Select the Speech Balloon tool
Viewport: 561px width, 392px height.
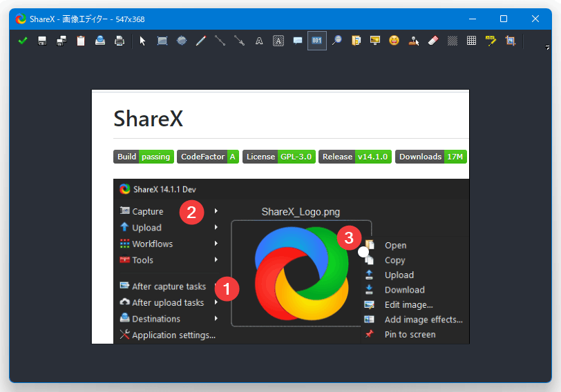(x=298, y=41)
